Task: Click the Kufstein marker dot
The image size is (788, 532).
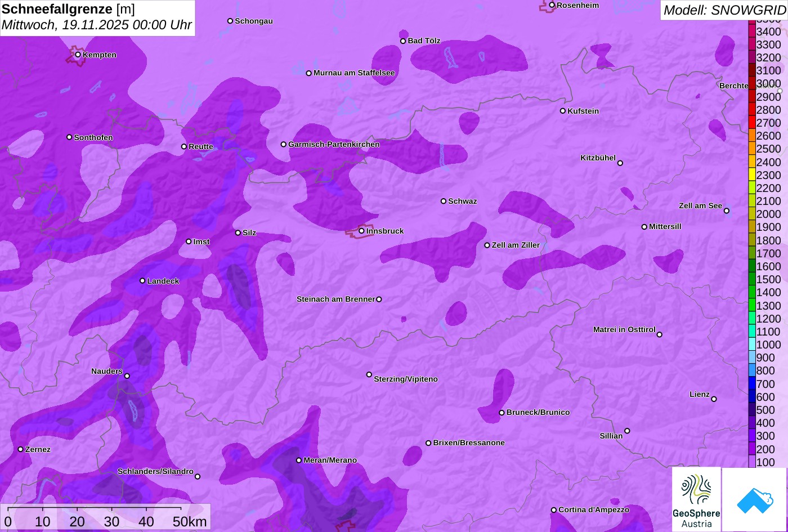Action: [x=562, y=111]
